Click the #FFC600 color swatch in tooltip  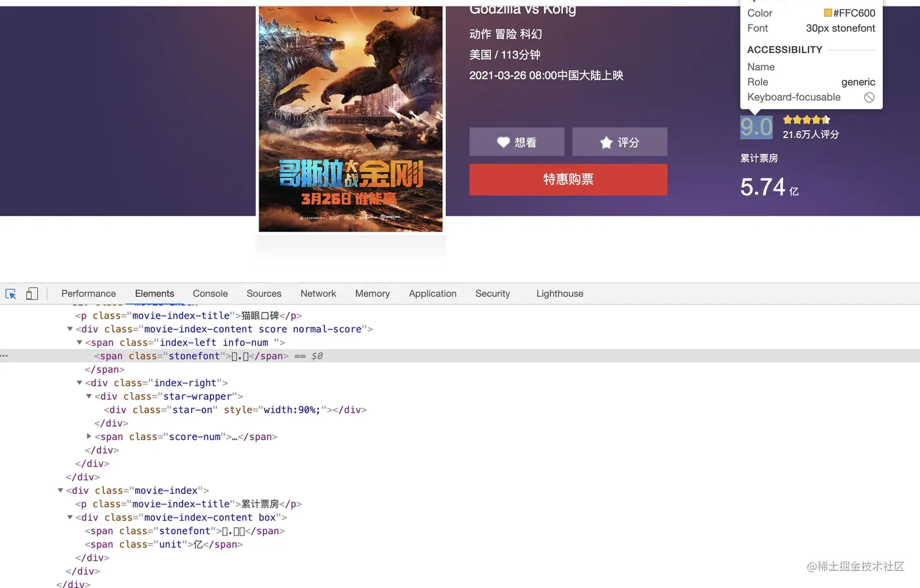(x=828, y=13)
